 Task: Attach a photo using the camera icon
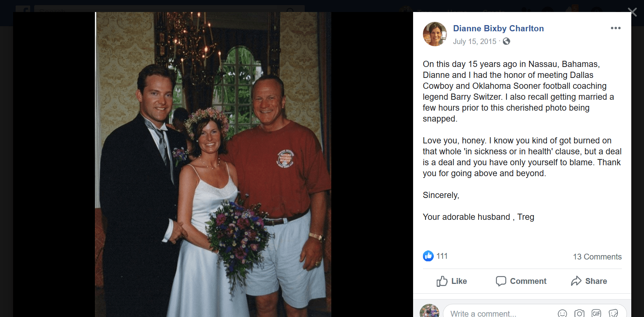579,313
